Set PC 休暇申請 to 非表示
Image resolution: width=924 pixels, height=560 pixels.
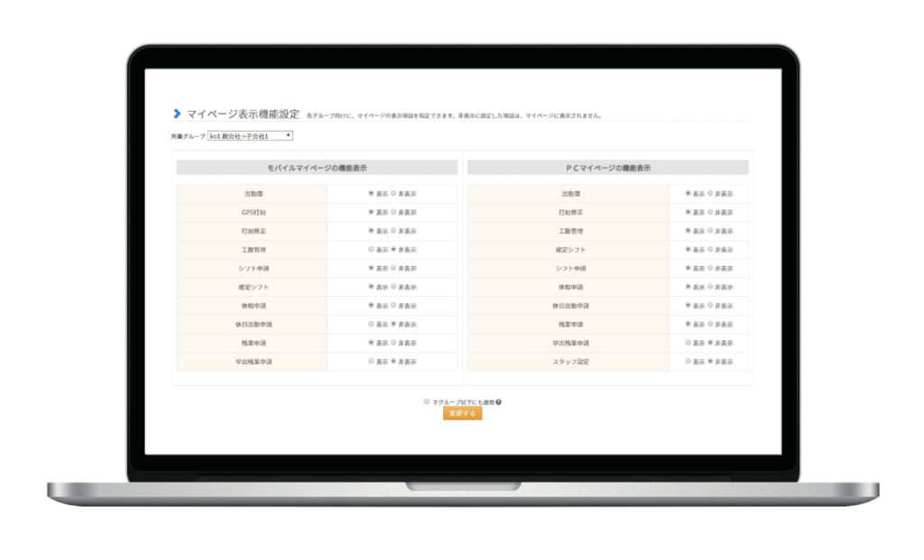click(x=711, y=287)
